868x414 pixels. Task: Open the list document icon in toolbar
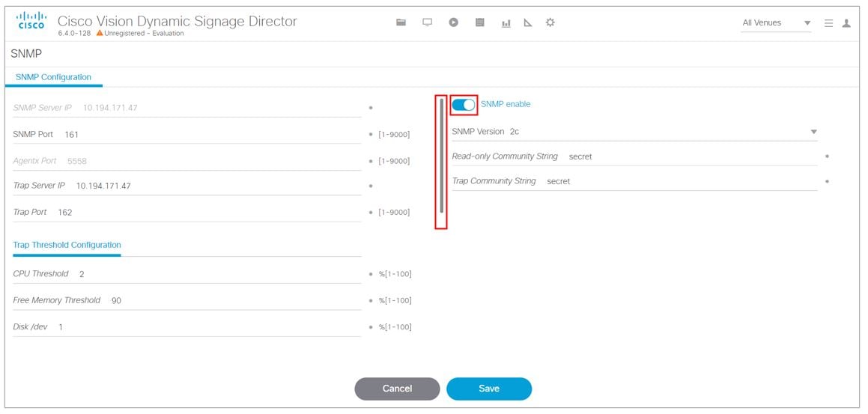tap(480, 22)
